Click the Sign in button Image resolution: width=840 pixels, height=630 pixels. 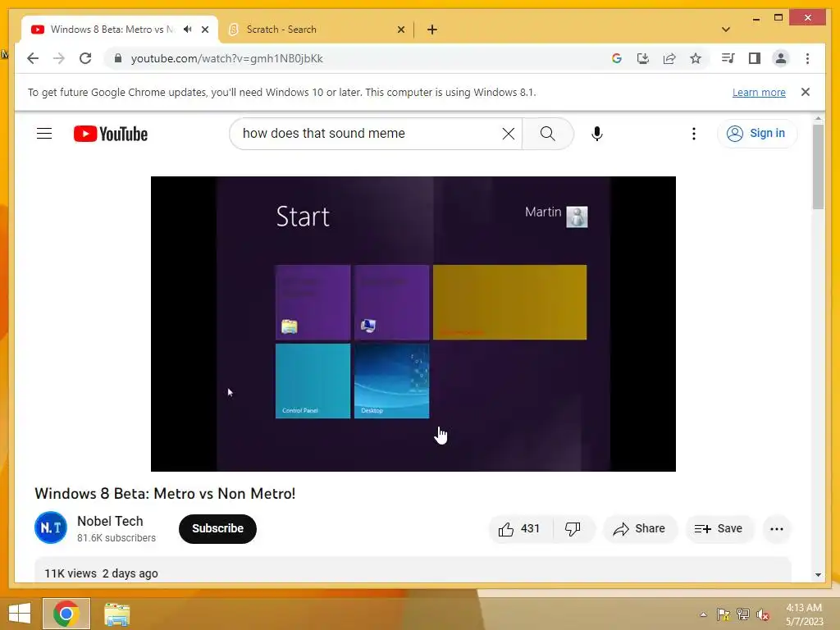pos(756,134)
